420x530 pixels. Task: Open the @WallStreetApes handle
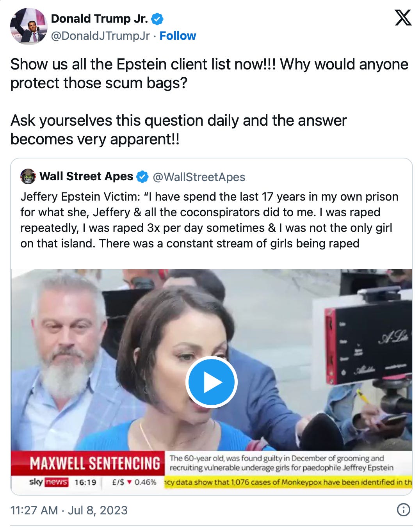pyautogui.click(x=199, y=177)
